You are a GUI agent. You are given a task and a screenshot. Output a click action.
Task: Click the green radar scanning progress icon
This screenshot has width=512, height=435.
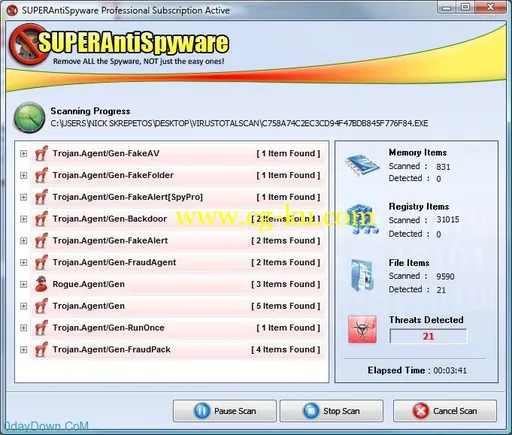coord(29,118)
